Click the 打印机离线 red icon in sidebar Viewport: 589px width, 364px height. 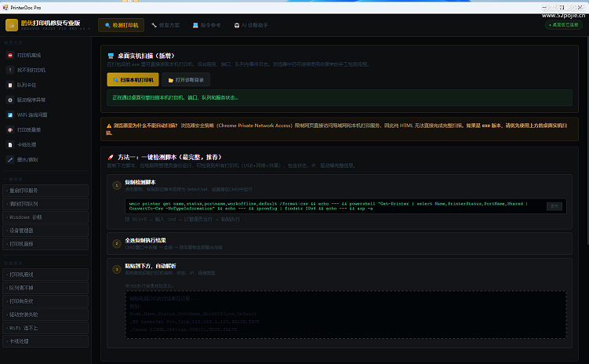10,56
